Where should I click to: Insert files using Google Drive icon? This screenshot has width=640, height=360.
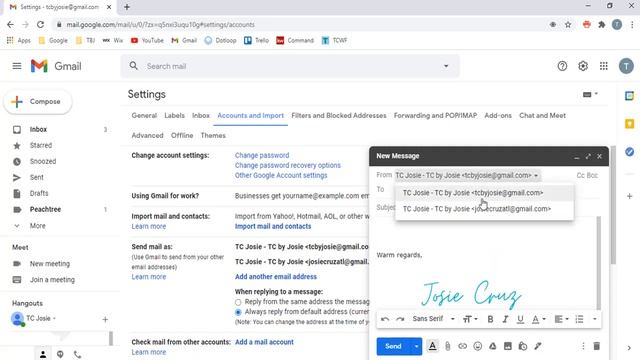click(x=493, y=346)
